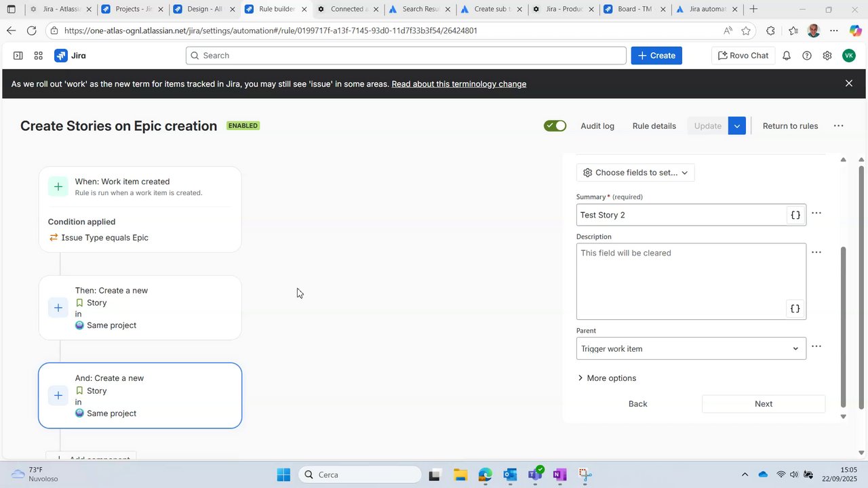868x488 pixels.
Task: Open Windows Start menu
Action: pyautogui.click(x=283, y=474)
